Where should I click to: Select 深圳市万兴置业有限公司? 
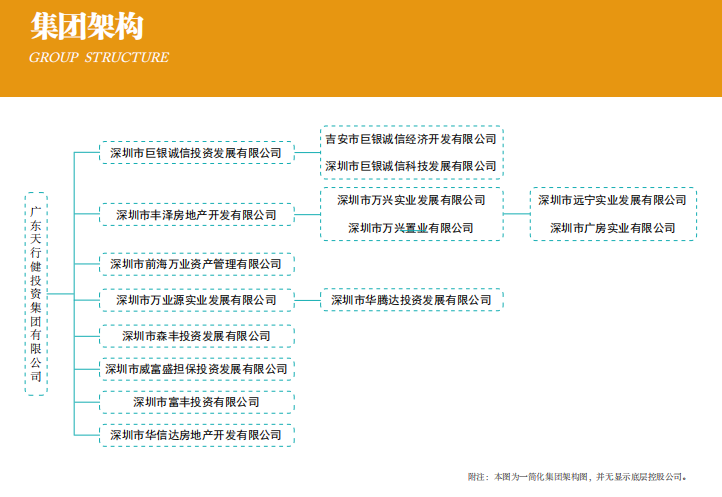(x=411, y=228)
